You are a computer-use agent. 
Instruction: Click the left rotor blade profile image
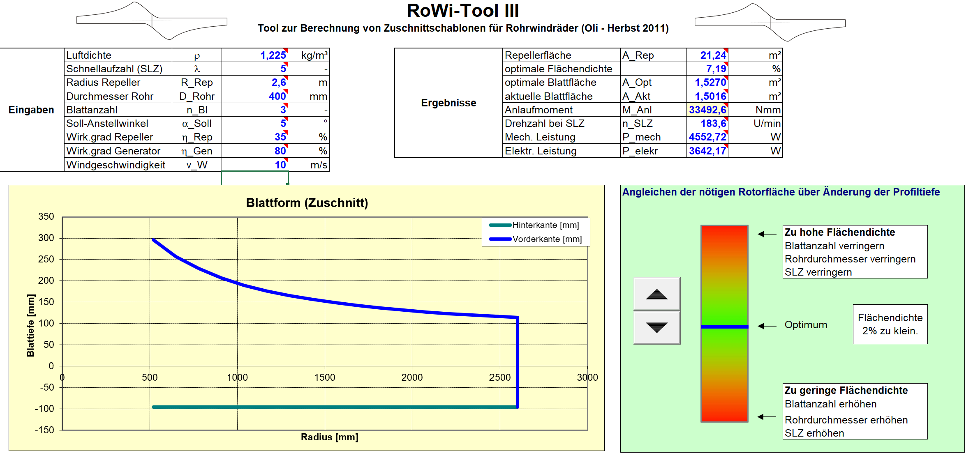pos(152,21)
